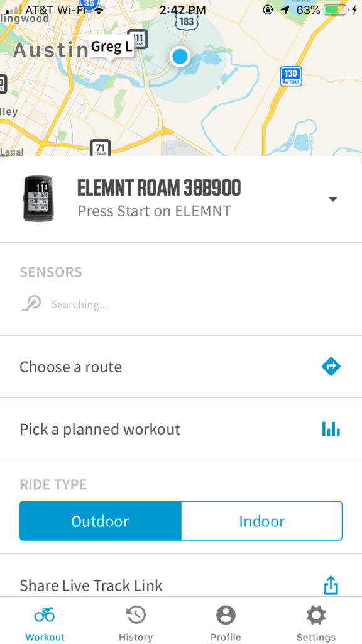The width and height of the screenshot is (362, 644).
Task: Open Pick a planned workout
Action: pyautogui.click(x=181, y=429)
